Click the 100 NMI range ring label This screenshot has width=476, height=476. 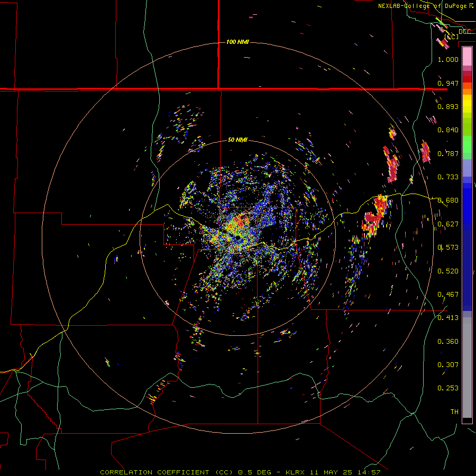coord(237,42)
